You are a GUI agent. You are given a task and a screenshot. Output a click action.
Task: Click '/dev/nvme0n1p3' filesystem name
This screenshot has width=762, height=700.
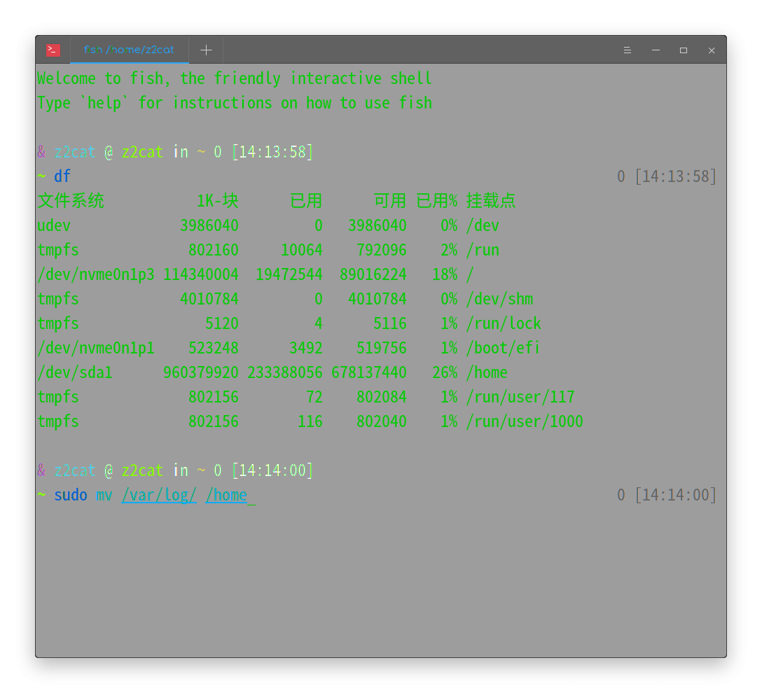point(96,274)
